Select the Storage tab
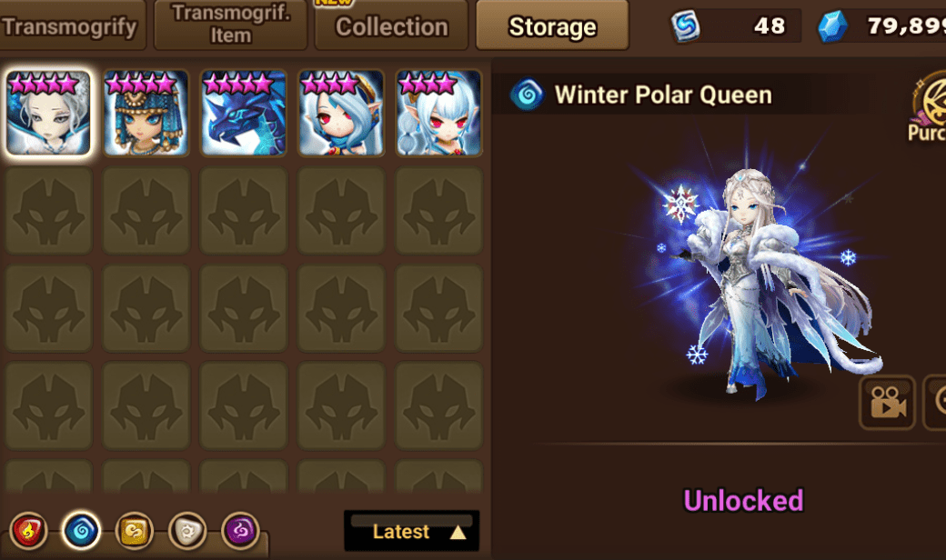Screen dimensions: 946x560 [x=552, y=26]
